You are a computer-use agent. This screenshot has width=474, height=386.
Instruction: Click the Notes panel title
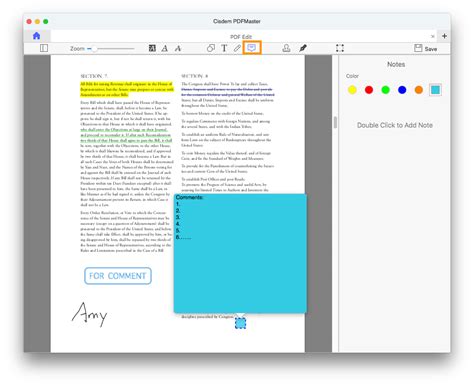coord(396,64)
